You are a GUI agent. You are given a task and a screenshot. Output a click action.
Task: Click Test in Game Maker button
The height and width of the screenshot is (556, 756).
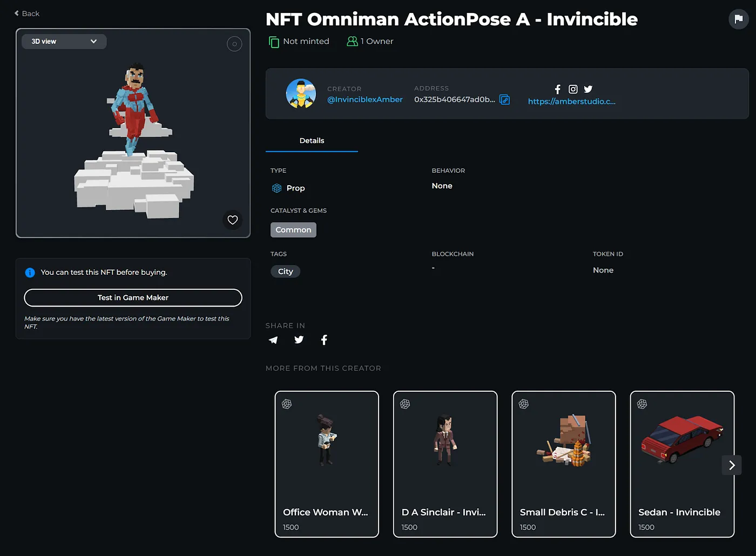coord(133,297)
